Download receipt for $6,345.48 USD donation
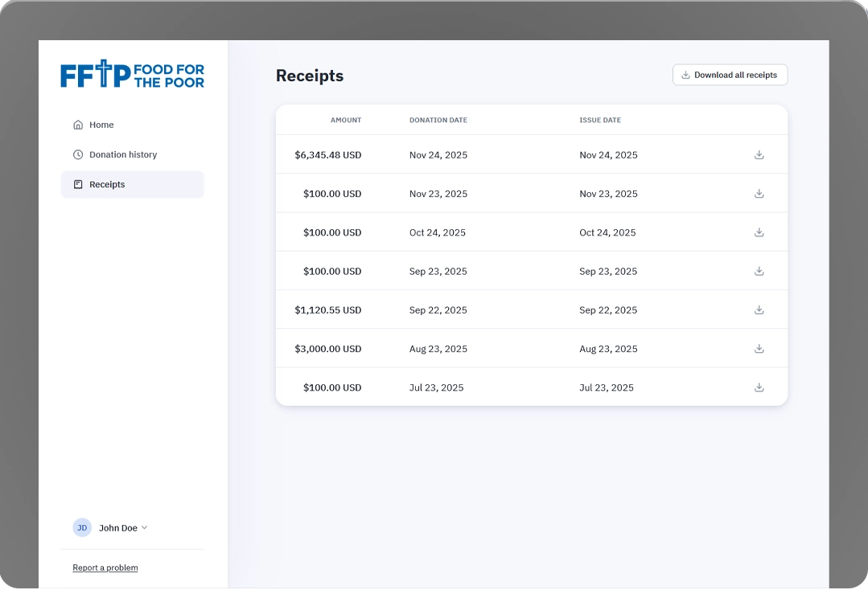 (759, 155)
